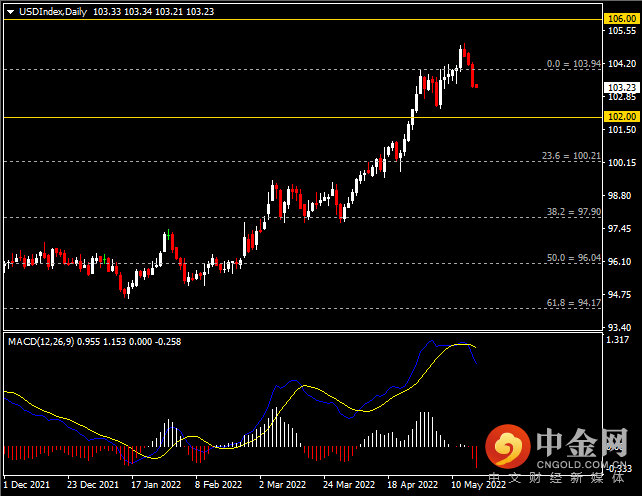Click the 23 Dec 2021 date label
642x496 pixels.
pos(93,485)
